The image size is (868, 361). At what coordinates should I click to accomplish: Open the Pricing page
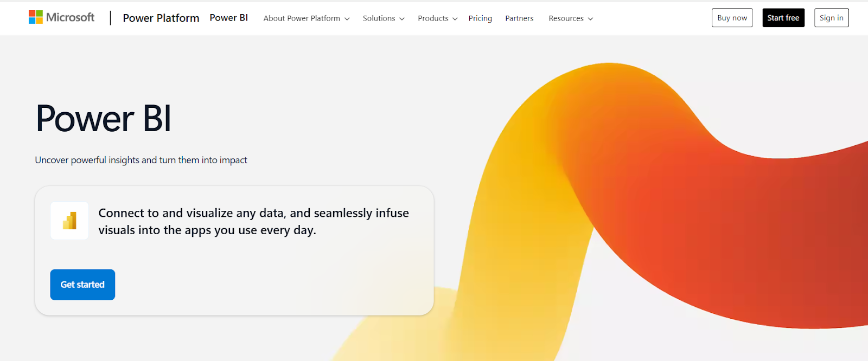click(480, 18)
